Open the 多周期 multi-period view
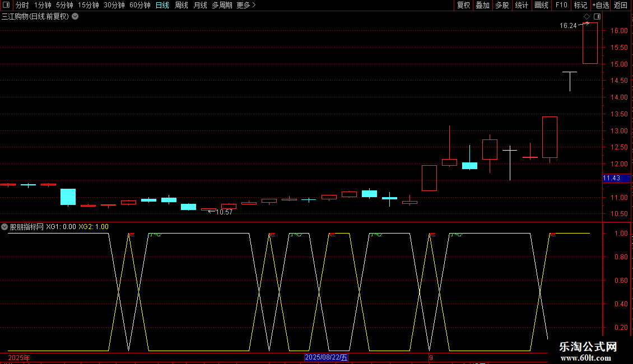Screen dimensions: 633x364 tap(222, 5)
